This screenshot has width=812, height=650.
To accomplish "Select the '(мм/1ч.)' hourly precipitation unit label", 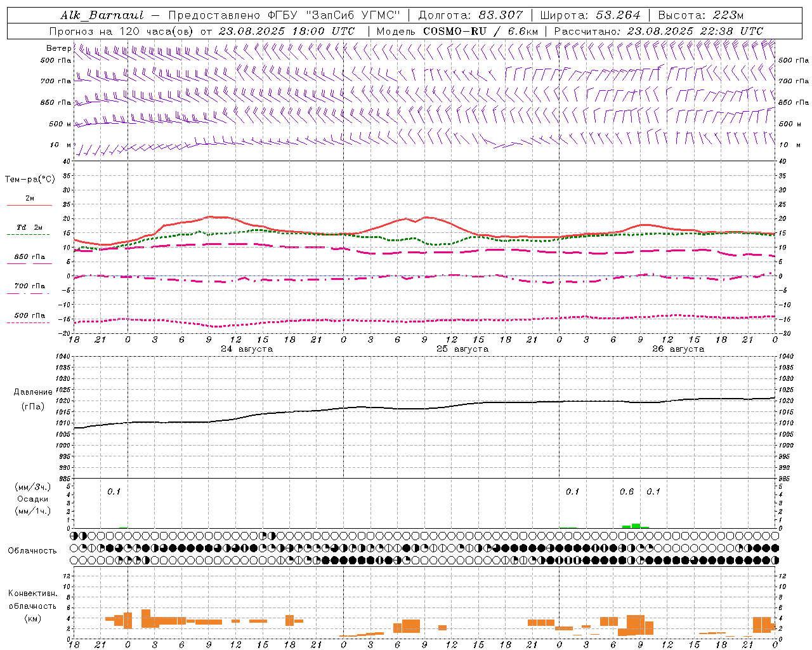I will [32, 511].
